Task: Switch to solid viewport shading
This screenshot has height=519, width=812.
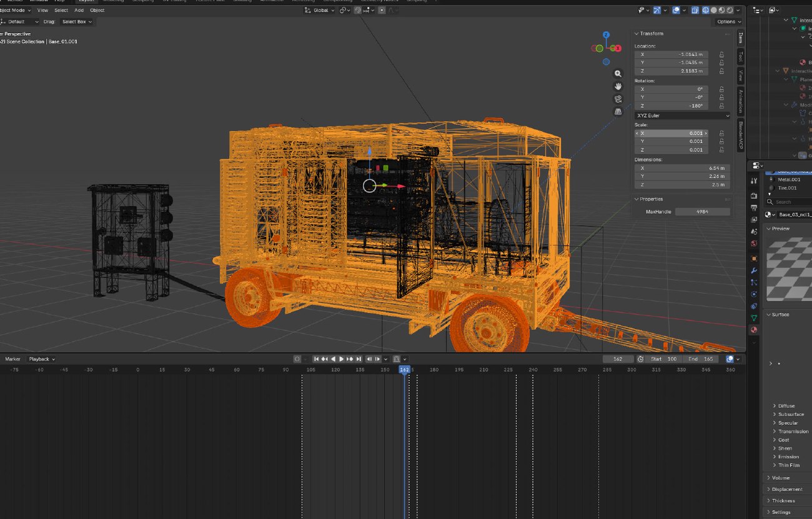Action: 714,10
